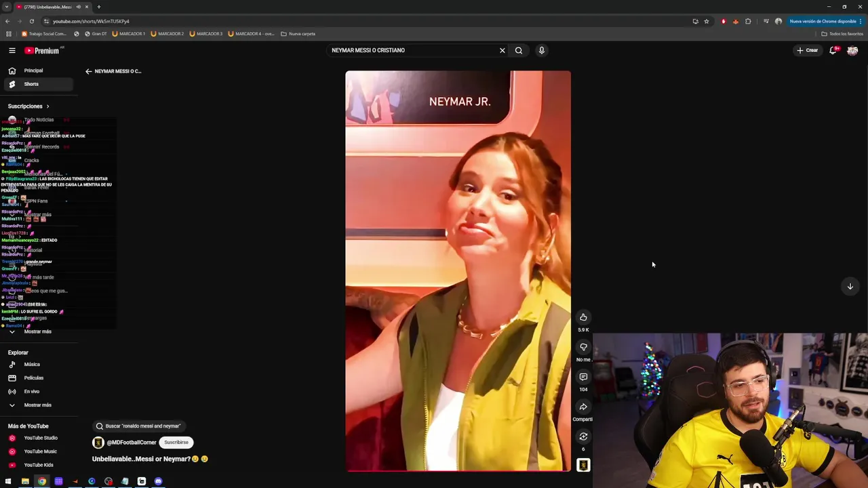Open the short's sound channel thumbnail
This screenshot has width=868, height=488.
(583, 465)
